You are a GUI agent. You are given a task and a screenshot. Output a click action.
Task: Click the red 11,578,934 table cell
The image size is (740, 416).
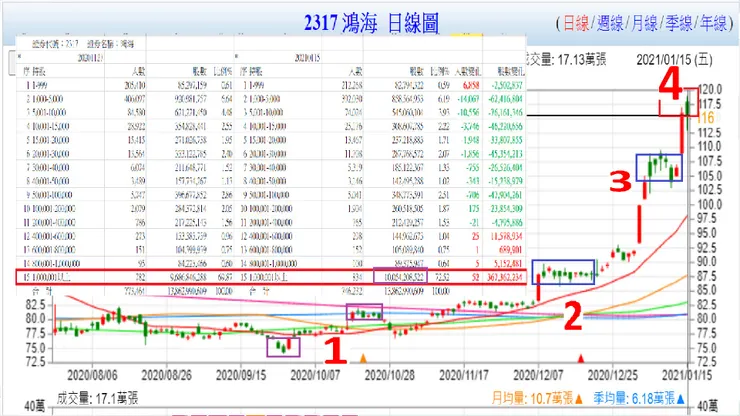coord(506,236)
